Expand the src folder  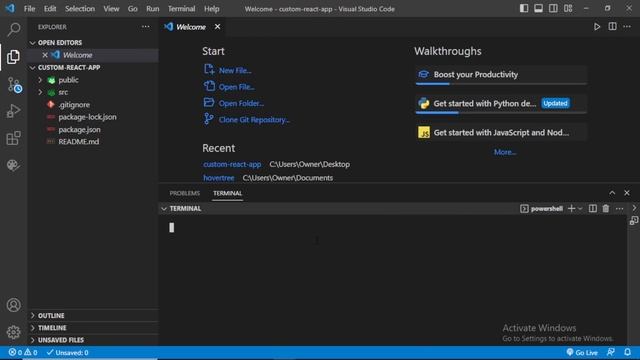pos(40,92)
